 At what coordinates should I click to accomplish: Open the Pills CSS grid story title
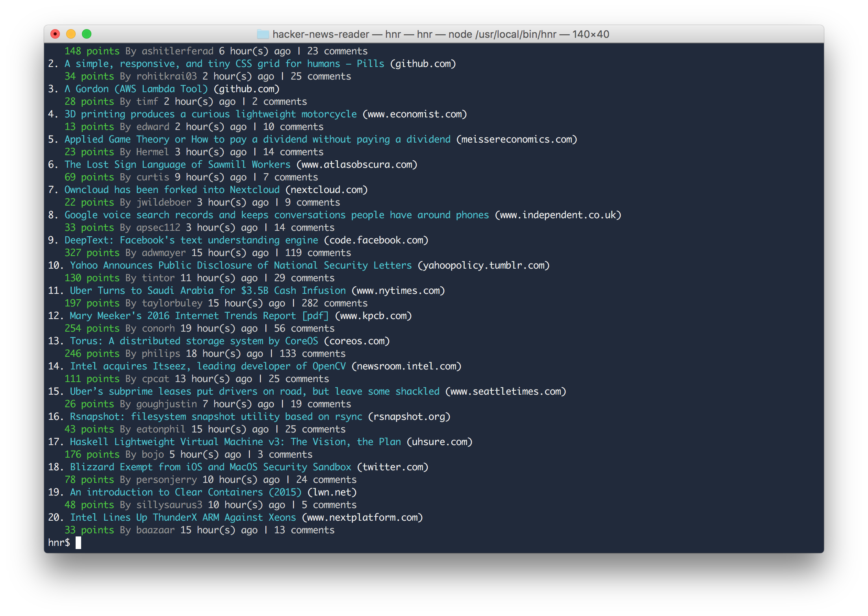pos(224,63)
